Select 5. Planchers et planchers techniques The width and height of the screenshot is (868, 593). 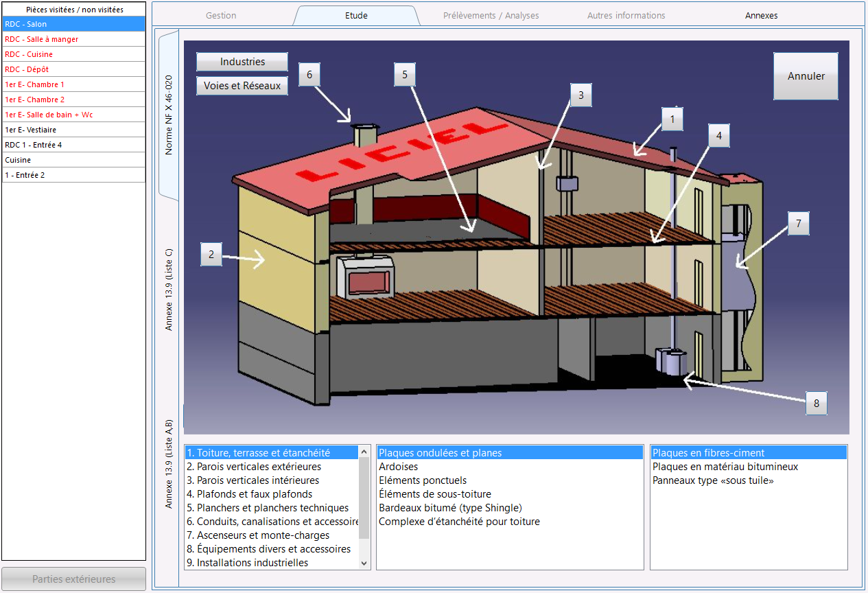(x=272, y=508)
